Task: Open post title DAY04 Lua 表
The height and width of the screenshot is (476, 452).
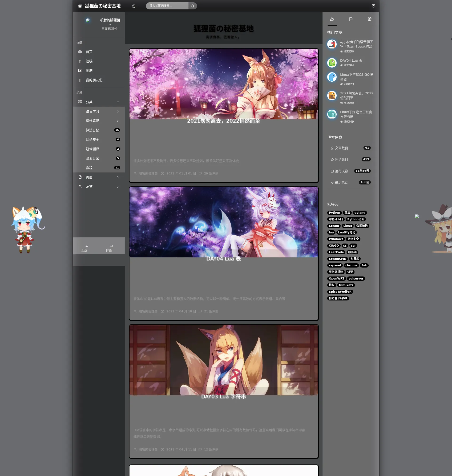Action: pos(224,259)
